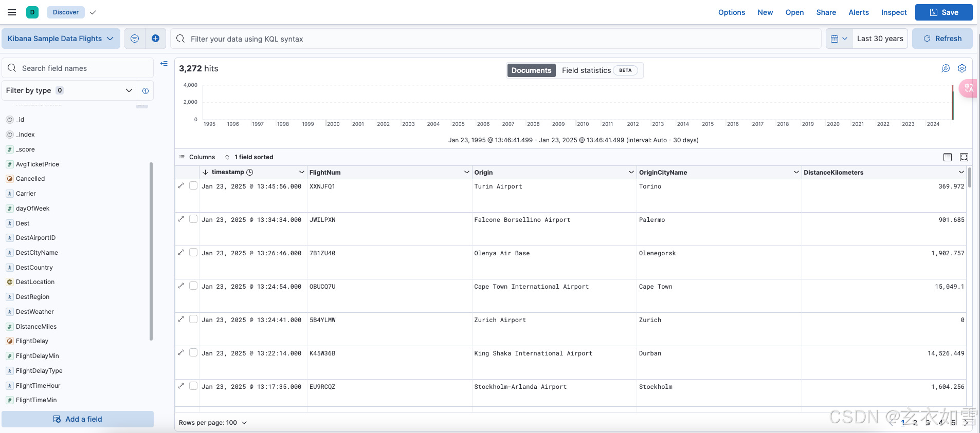Click the edit visualization icon above the chart
This screenshot has width=980, height=433.
click(x=946, y=68)
